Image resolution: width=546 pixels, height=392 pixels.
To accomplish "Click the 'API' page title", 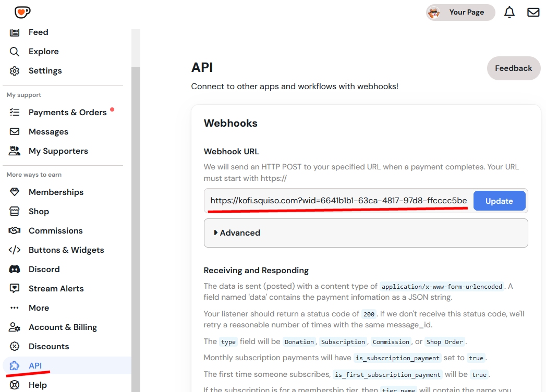I will pyautogui.click(x=202, y=67).
